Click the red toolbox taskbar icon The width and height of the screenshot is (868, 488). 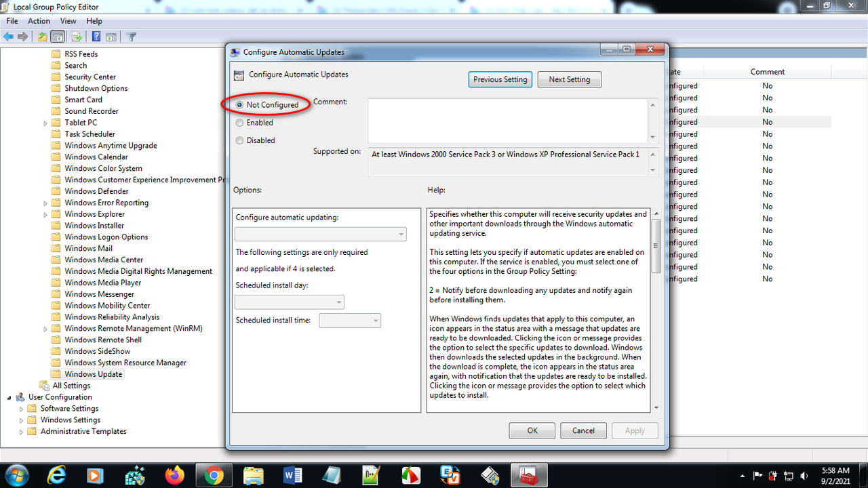coord(528,475)
